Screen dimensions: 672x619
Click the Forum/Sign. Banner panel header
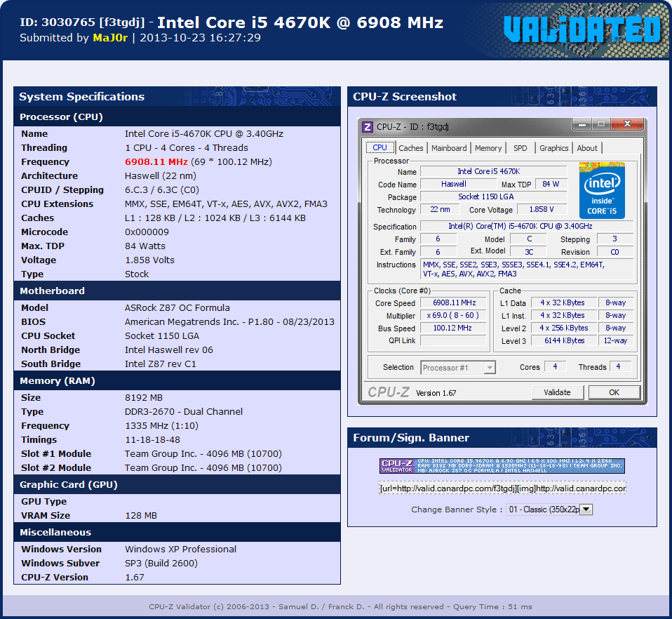coord(502,438)
